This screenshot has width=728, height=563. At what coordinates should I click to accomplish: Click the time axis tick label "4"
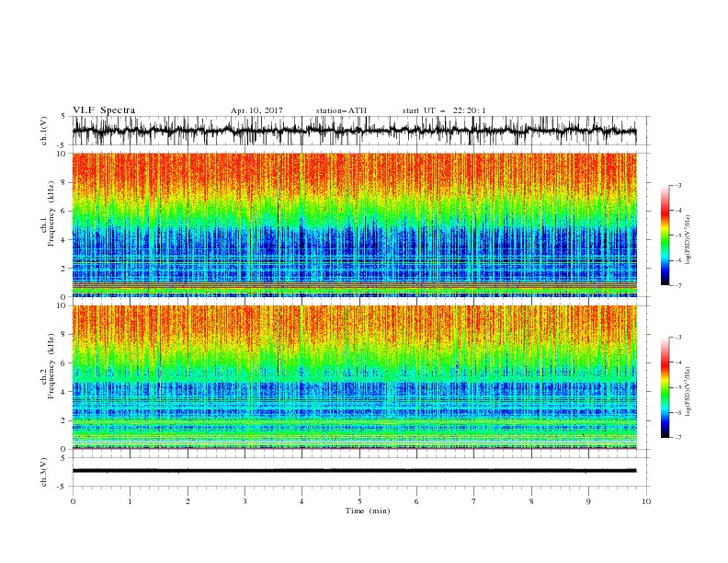[301, 501]
